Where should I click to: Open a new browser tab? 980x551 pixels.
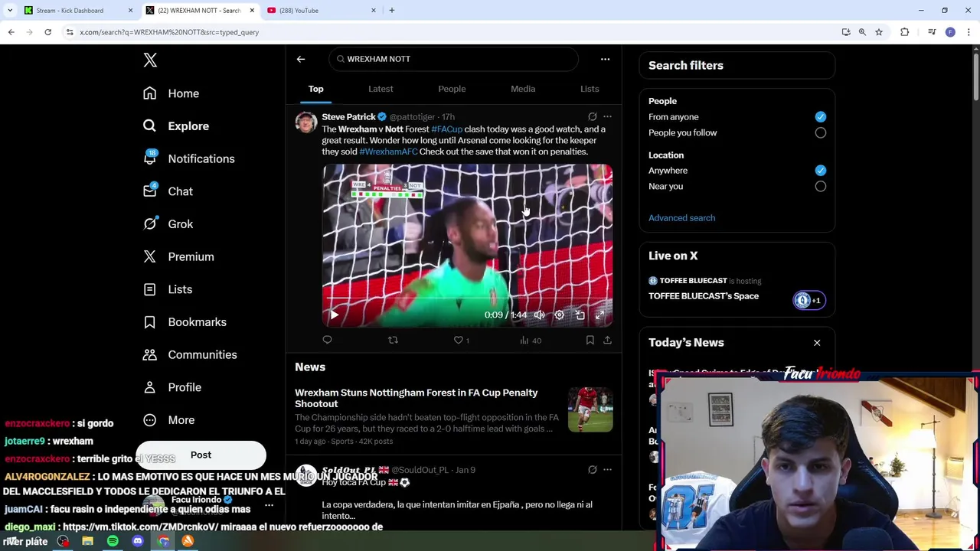pyautogui.click(x=392, y=11)
